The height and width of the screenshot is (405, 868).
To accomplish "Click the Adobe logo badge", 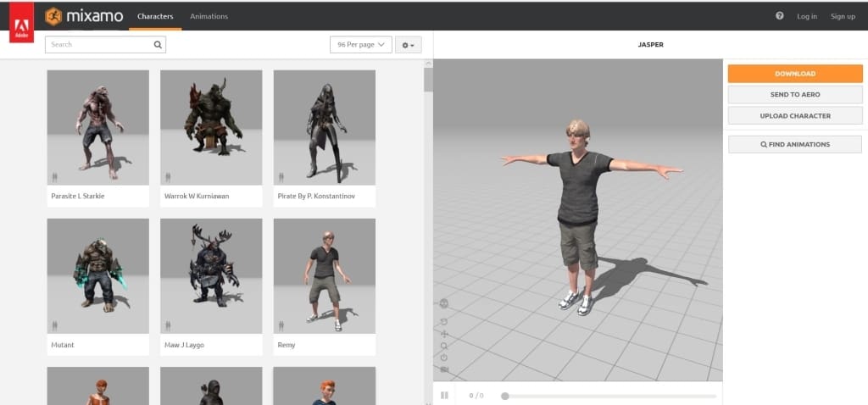I will 21,23.
